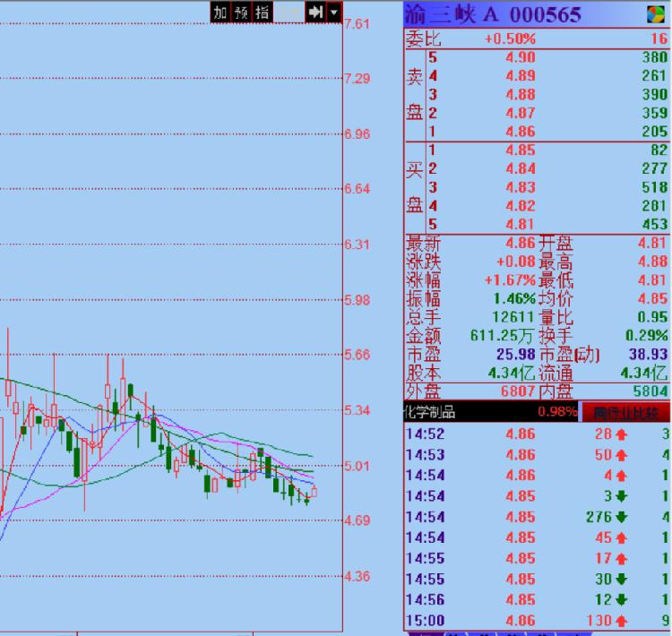
Task: Open the chart toolbar dropdown arrow
Action: (x=334, y=12)
